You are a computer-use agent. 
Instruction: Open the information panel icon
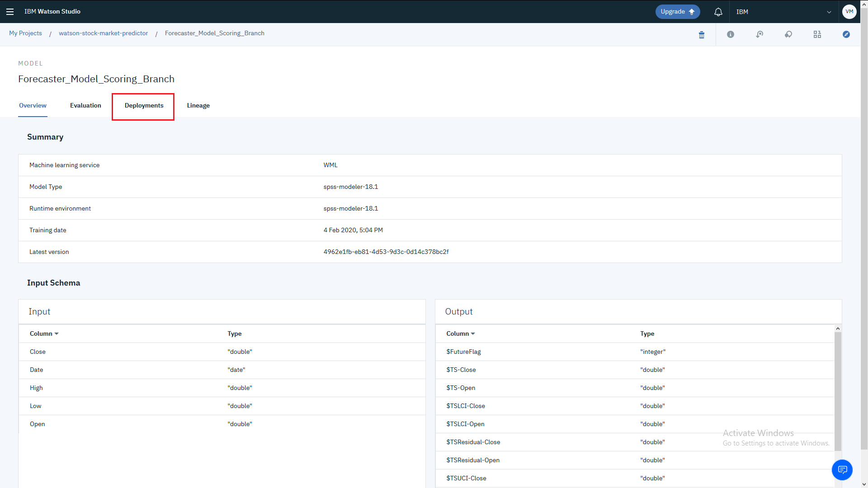coord(731,34)
